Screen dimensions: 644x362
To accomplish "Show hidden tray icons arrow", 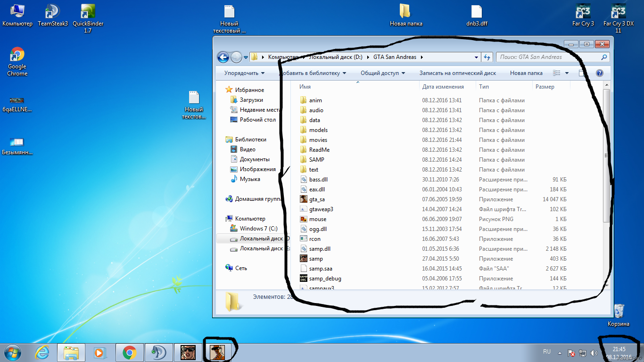I will (x=560, y=353).
